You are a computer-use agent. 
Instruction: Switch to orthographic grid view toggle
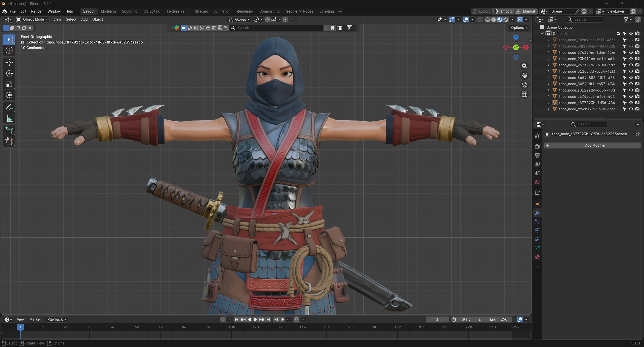click(525, 94)
